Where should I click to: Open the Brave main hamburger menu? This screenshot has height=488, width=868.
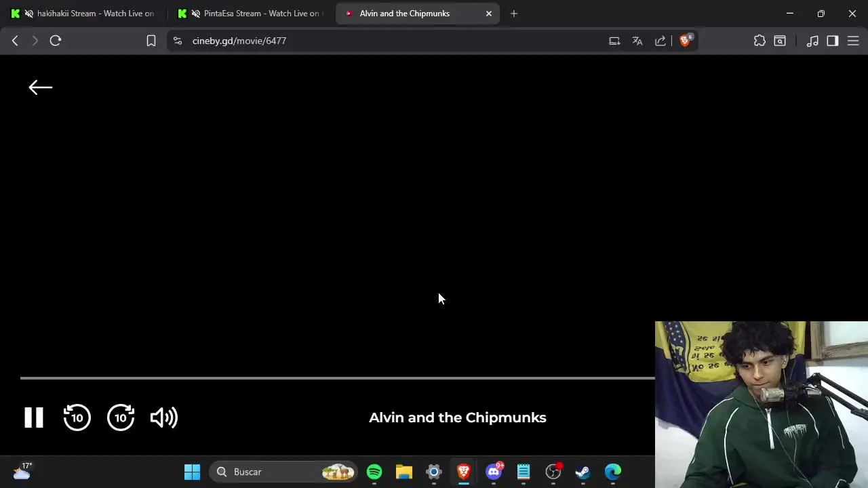pos(853,41)
